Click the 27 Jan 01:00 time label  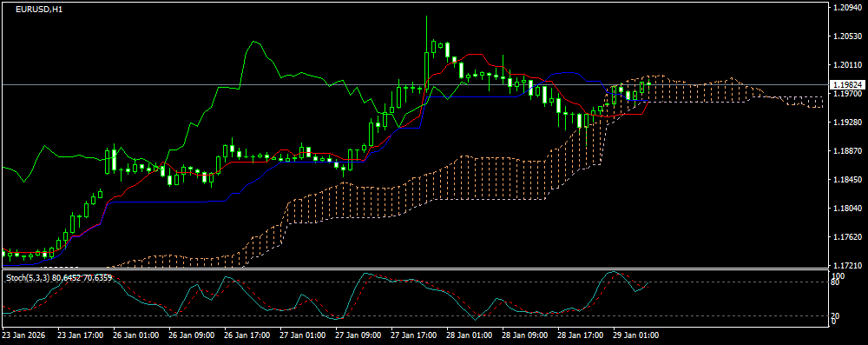(x=303, y=335)
